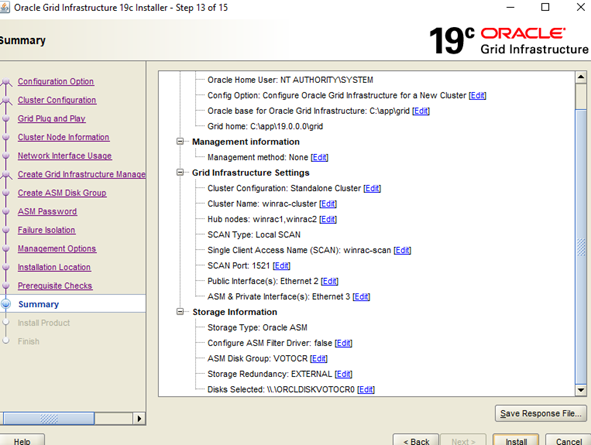Click the Summary step bullet icon
The width and height of the screenshot is (591, 445).
tap(6, 304)
